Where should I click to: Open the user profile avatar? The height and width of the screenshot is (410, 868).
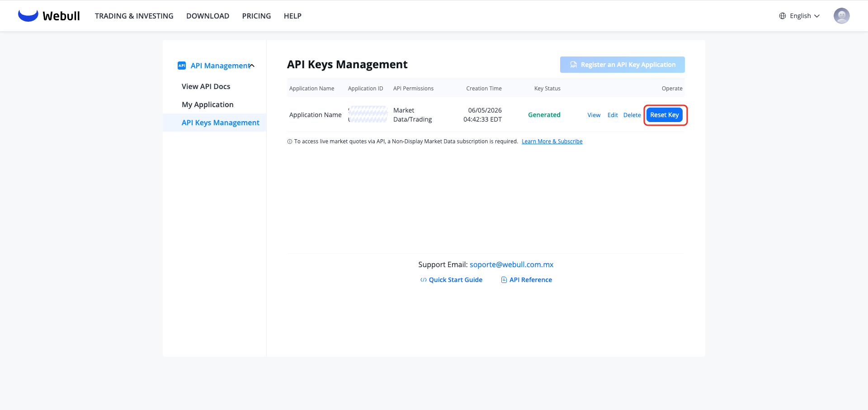(x=841, y=16)
